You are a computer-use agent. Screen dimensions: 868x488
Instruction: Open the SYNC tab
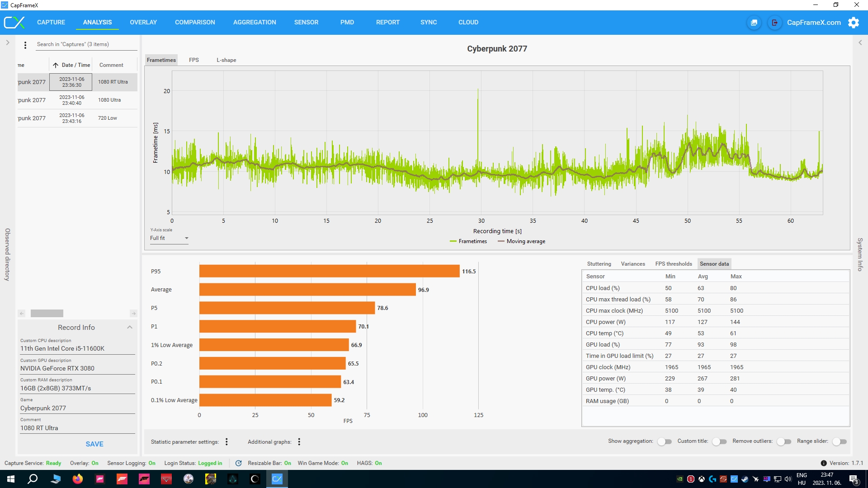pos(429,22)
